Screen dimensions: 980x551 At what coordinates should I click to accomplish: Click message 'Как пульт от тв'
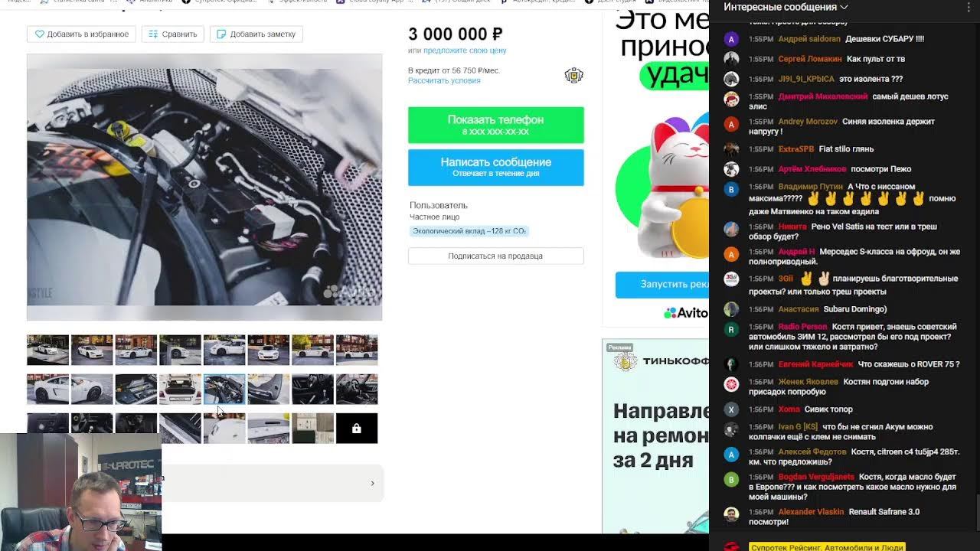[876, 59]
